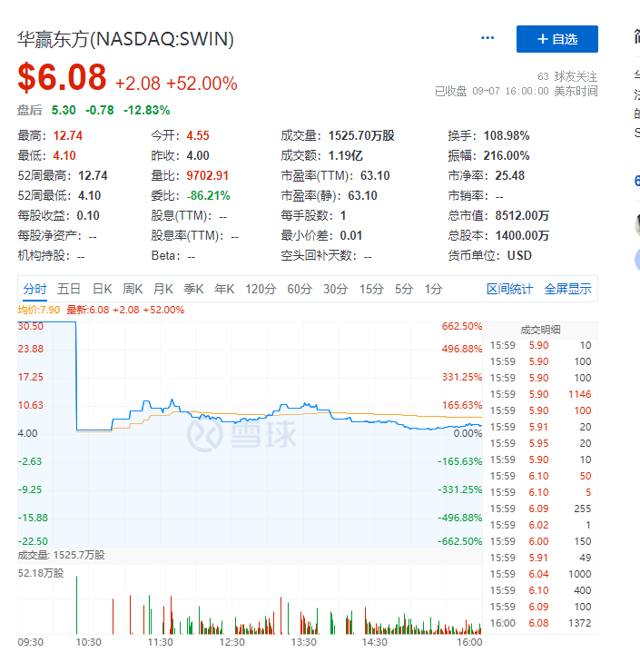
Task: Click the trade row priced 6.00 volume 150
Action: point(540,541)
